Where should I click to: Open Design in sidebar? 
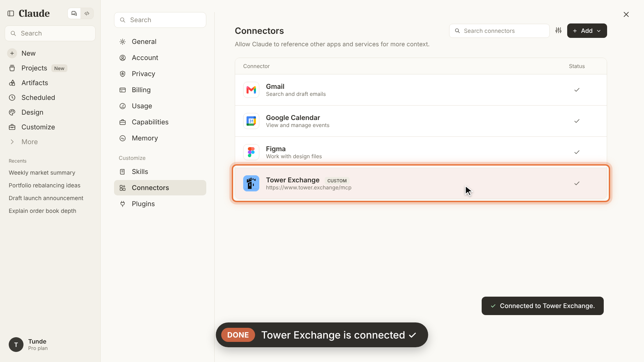click(x=50, y=112)
